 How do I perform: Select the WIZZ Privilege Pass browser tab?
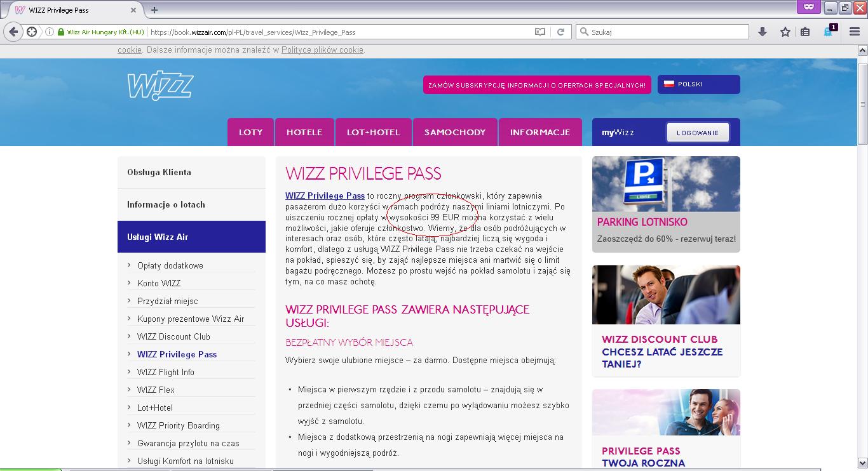(76, 10)
